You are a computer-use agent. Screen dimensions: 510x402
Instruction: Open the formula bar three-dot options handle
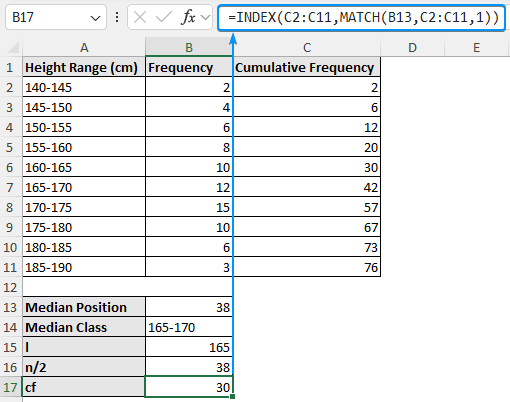point(117,17)
